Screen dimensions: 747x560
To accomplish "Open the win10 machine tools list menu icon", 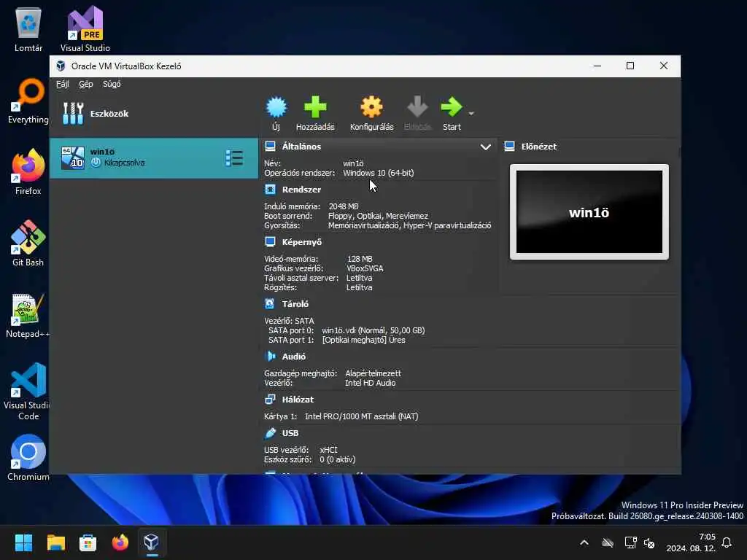I will coord(234,158).
